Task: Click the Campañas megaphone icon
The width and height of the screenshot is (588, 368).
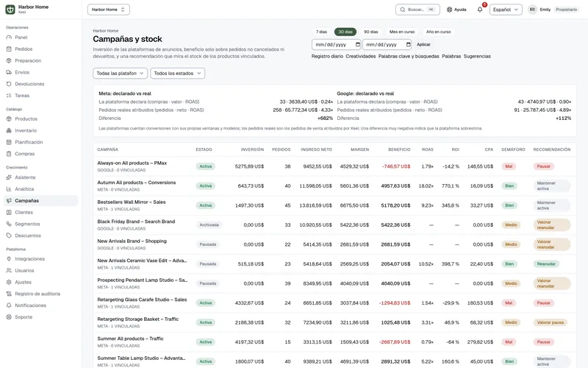Action: pyautogui.click(x=9, y=200)
